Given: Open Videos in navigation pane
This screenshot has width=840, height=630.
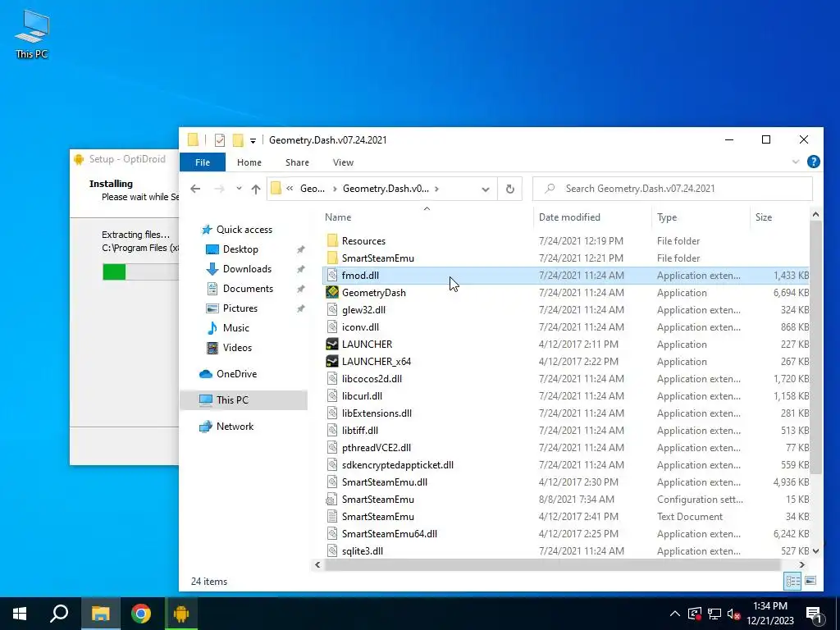Looking at the screenshot, I should 237,348.
